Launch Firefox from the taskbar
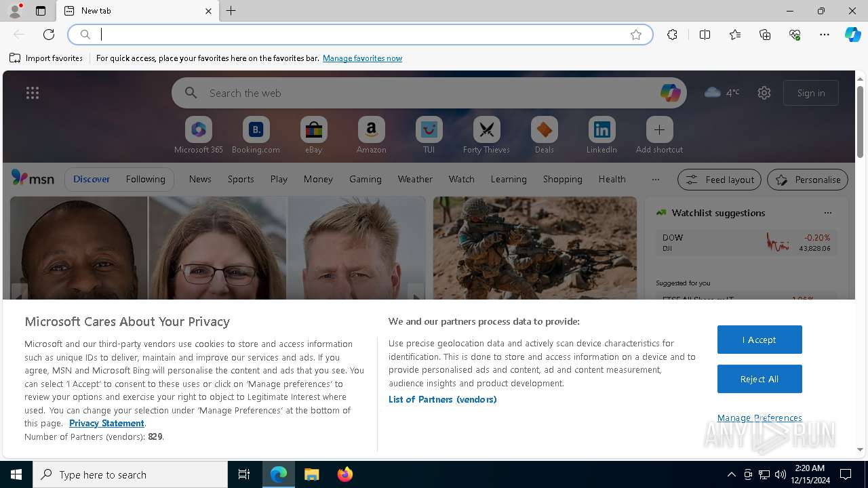The height and width of the screenshot is (488, 868). click(x=345, y=474)
